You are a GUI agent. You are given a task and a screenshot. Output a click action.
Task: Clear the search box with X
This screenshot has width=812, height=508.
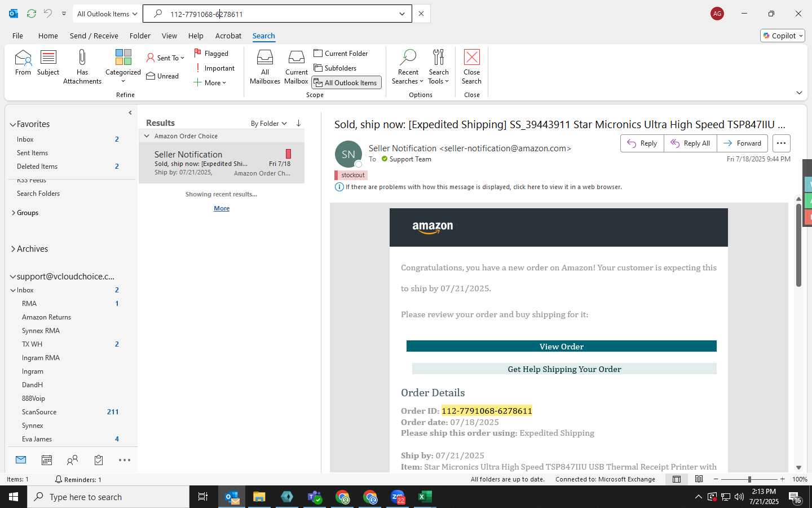pos(421,14)
